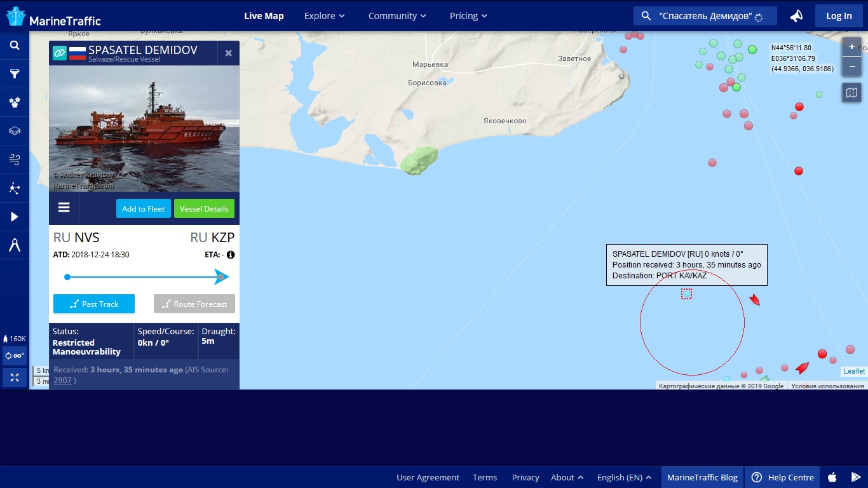868x488 pixels.
Task: Click the voyage progress arrow marker
Action: click(220, 277)
